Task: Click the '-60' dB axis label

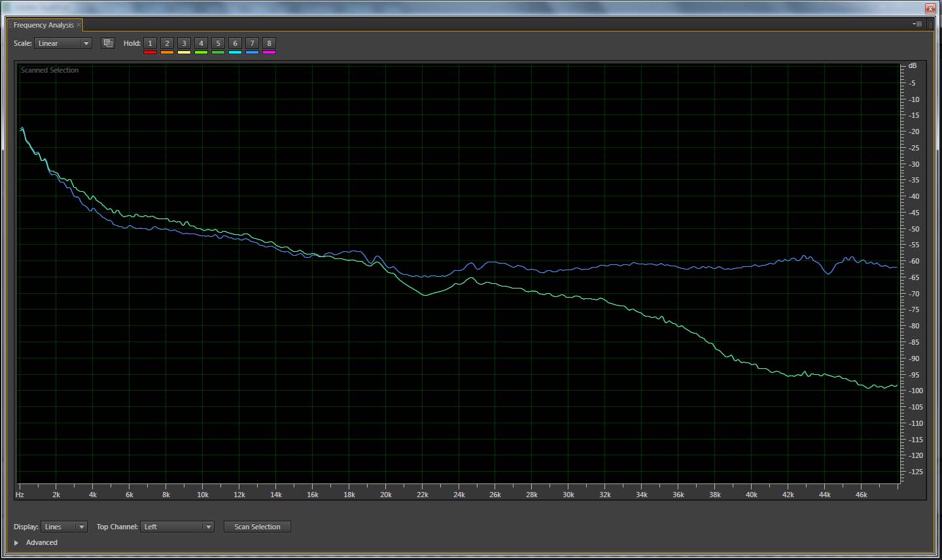Action: pos(914,261)
